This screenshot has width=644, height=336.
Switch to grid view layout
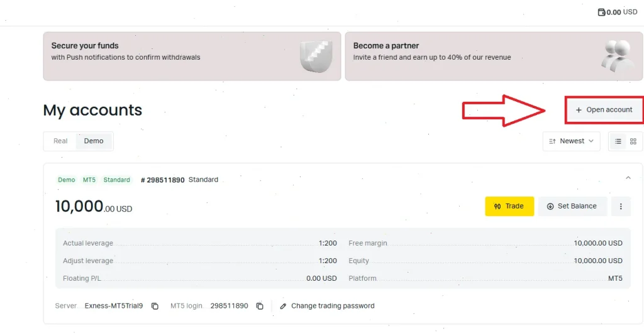633,141
